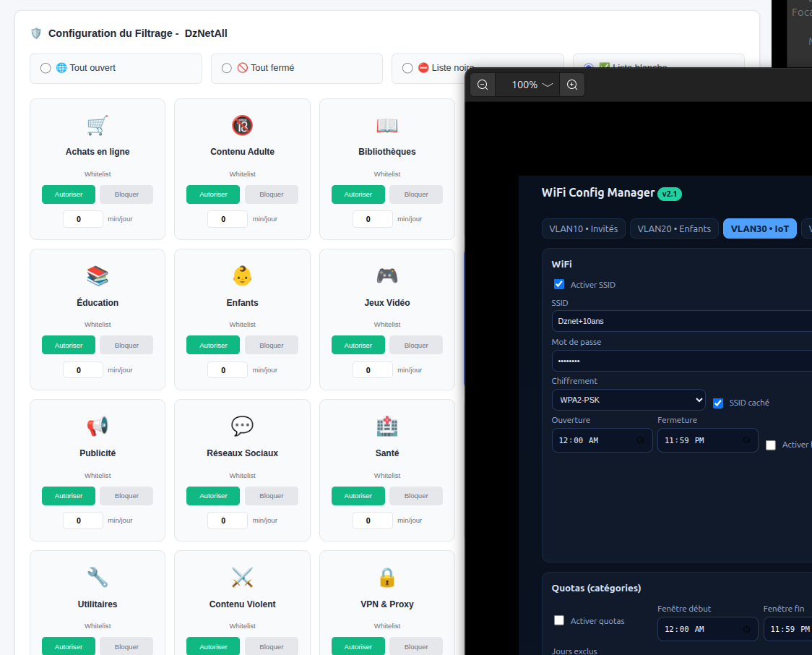The image size is (812, 655).
Task: Click Autoriser for Santé
Action: coord(358,496)
